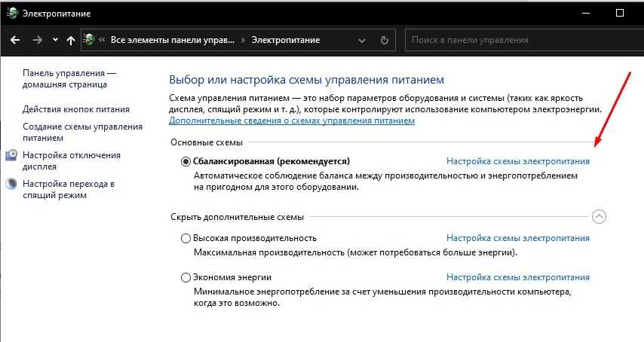The height and width of the screenshot is (342, 644).
Task: Click the moon icon beside Настройка перехода в спящий режим
Action: [11, 184]
